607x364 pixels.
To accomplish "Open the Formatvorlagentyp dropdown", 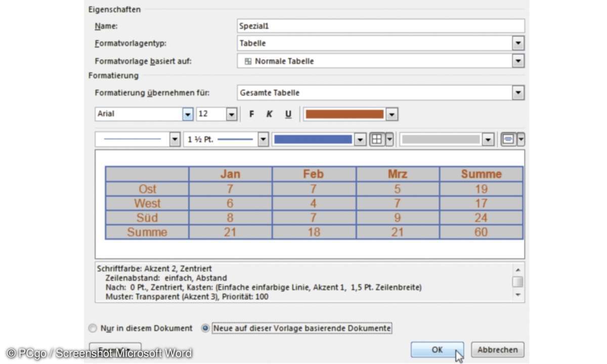I will point(518,43).
